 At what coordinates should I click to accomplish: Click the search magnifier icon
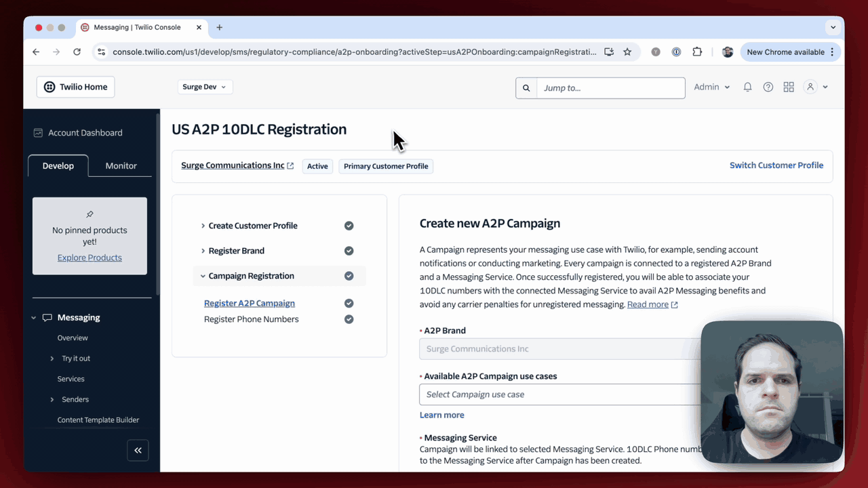click(526, 88)
